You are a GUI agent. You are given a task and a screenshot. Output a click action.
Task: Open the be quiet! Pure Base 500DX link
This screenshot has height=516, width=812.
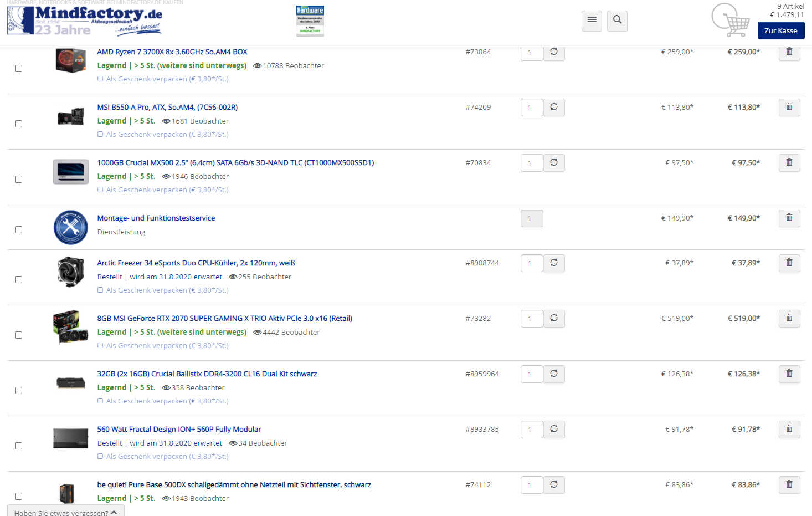click(234, 484)
